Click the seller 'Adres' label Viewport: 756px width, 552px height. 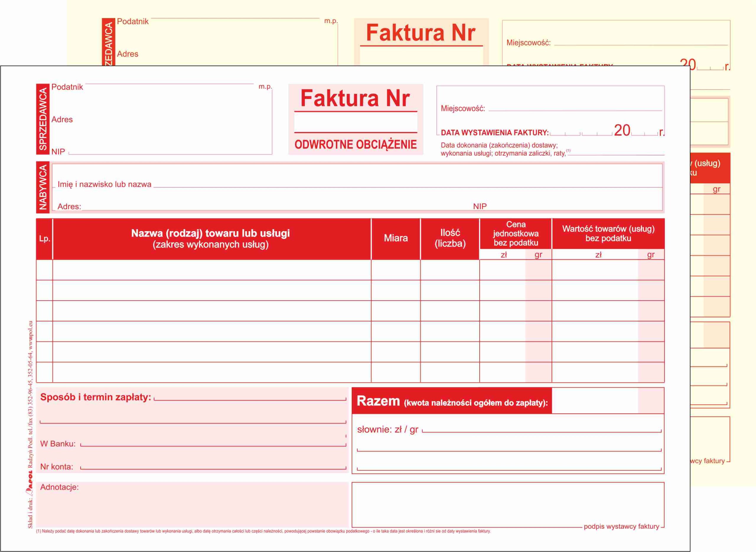pyautogui.click(x=62, y=120)
